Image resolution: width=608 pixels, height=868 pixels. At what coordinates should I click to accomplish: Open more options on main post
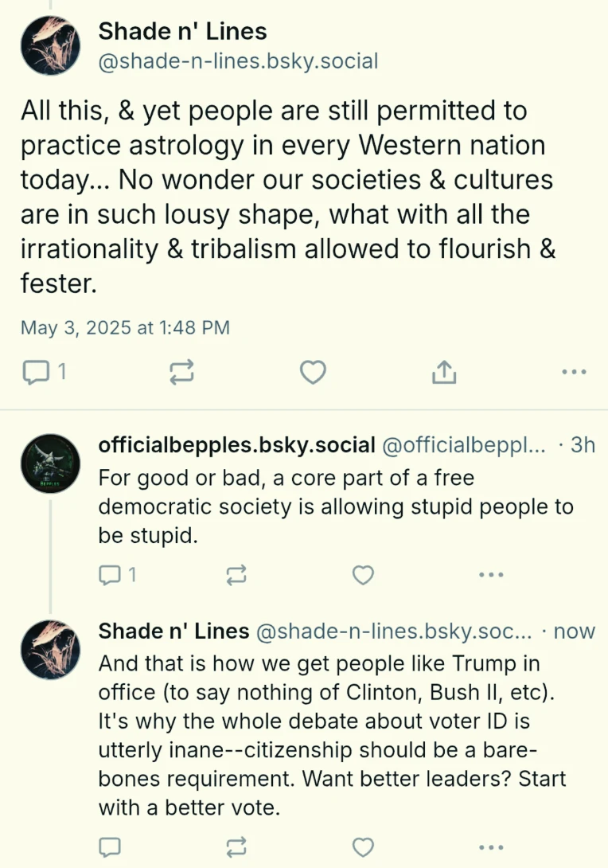tap(574, 372)
